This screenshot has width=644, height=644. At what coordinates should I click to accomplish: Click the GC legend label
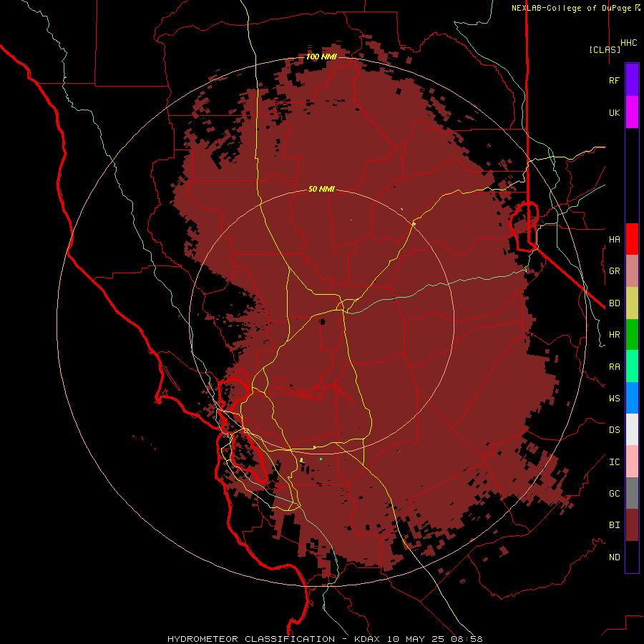tap(614, 494)
